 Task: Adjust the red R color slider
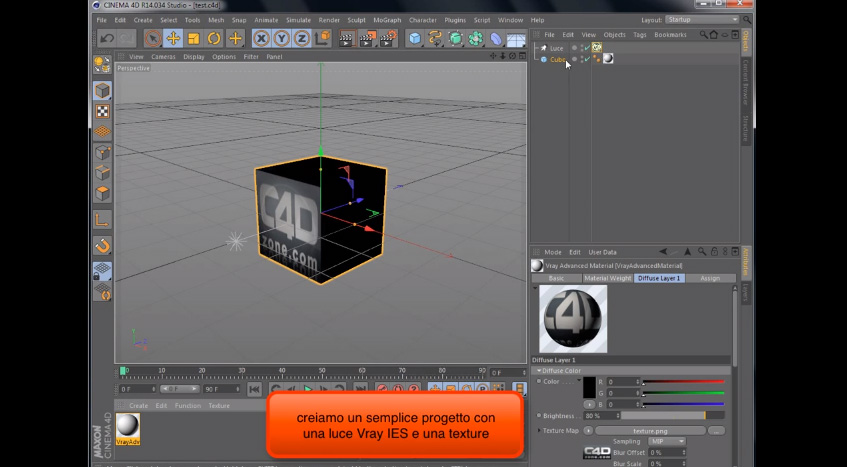[683, 382]
